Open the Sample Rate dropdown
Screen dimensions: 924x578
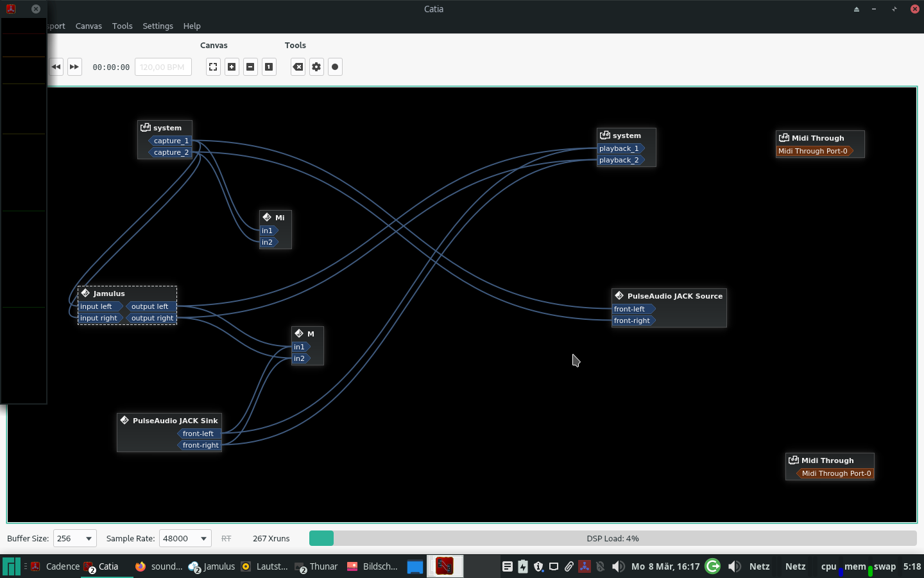[x=185, y=538]
